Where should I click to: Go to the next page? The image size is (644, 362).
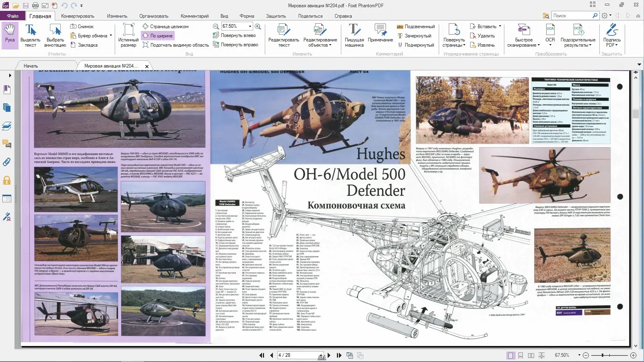click(x=329, y=356)
